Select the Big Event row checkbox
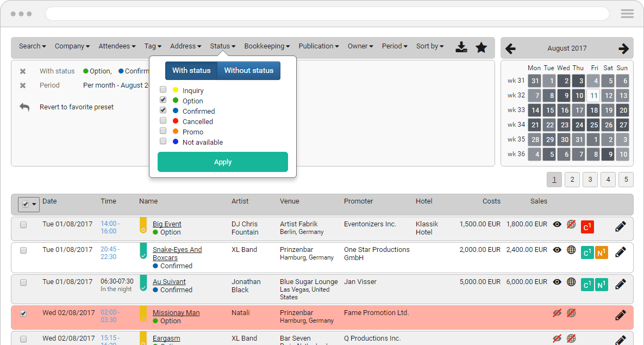The height and width of the screenshot is (345, 644). (23, 225)
